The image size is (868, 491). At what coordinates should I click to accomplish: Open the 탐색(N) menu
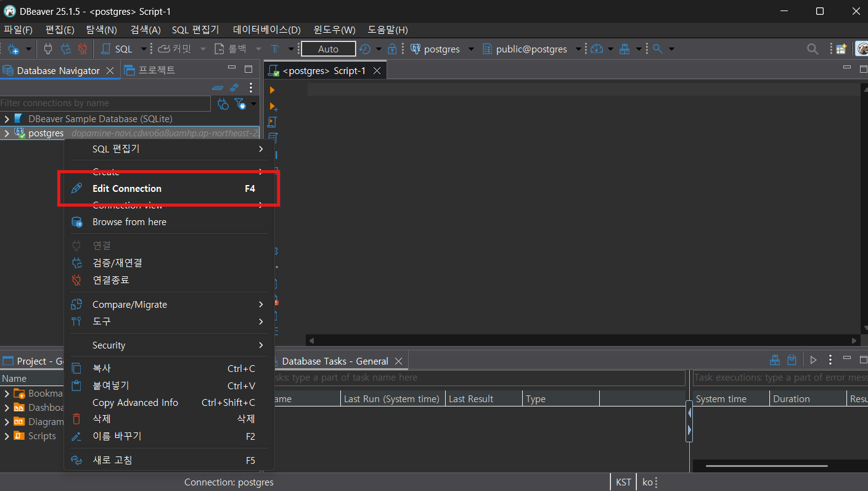[102, 30]
